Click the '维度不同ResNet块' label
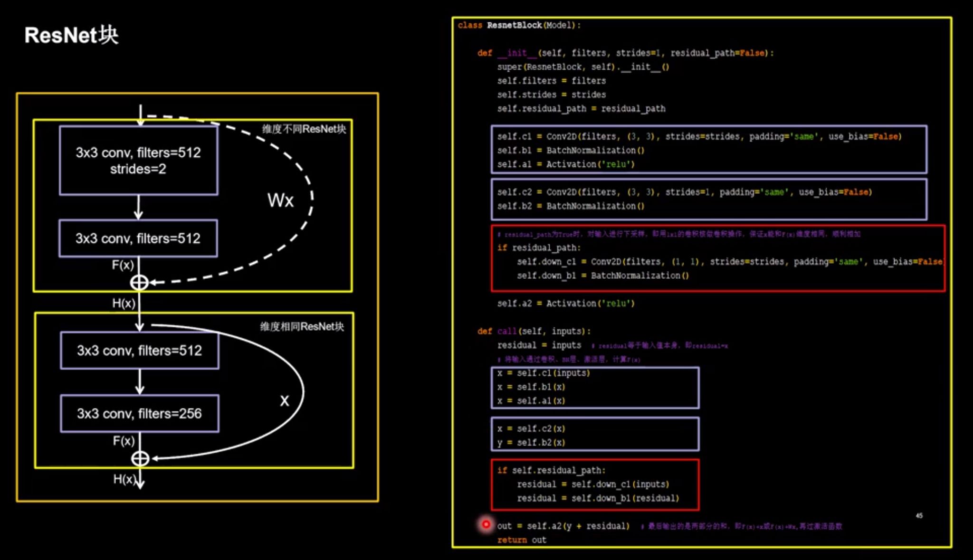This screenshot has height=560, width=973. tap(304, 129)
